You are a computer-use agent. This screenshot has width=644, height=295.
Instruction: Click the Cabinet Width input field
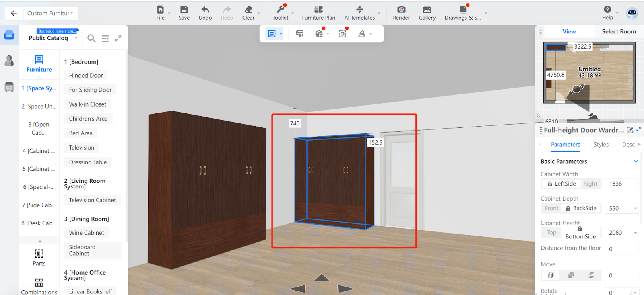click(x=621, y=184)
